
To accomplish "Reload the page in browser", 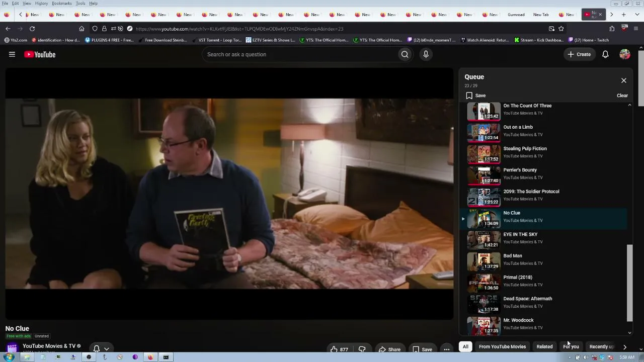I will [x=32, y=29].
